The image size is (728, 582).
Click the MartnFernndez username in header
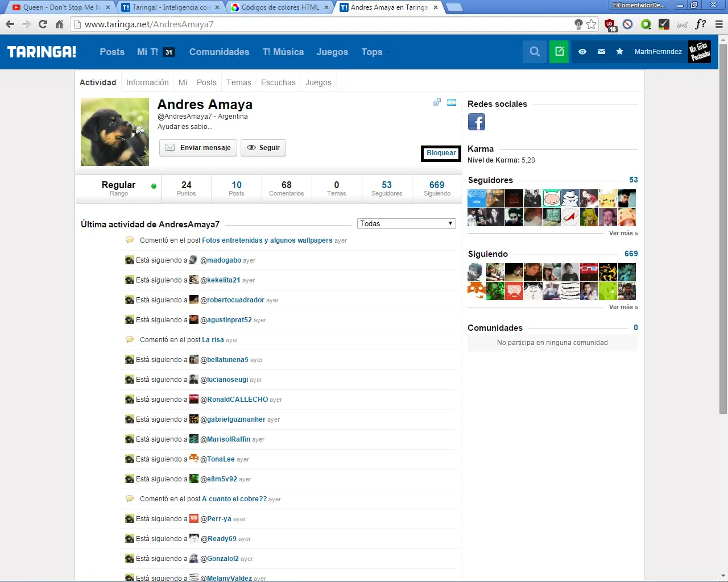(658, 52)
